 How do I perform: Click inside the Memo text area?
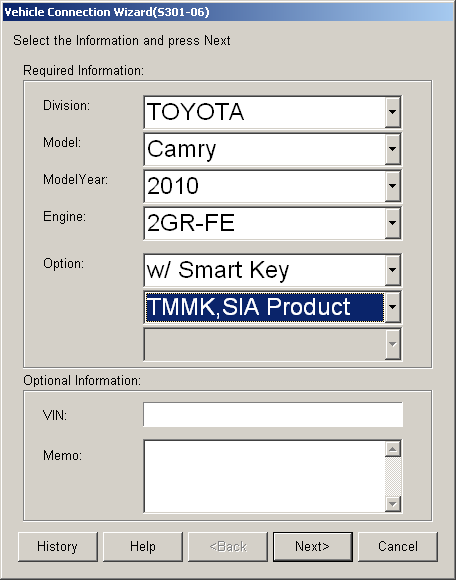point(264,476)
